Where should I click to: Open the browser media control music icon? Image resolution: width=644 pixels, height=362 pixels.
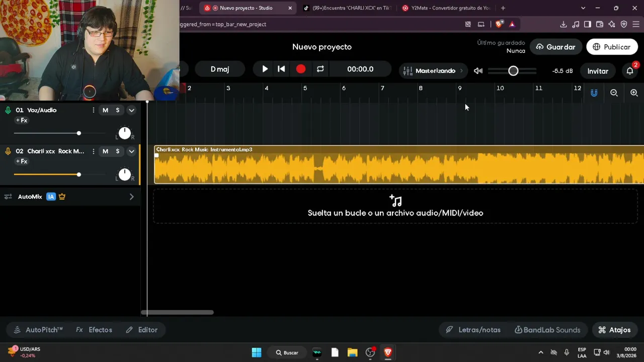tap(576, 24)
